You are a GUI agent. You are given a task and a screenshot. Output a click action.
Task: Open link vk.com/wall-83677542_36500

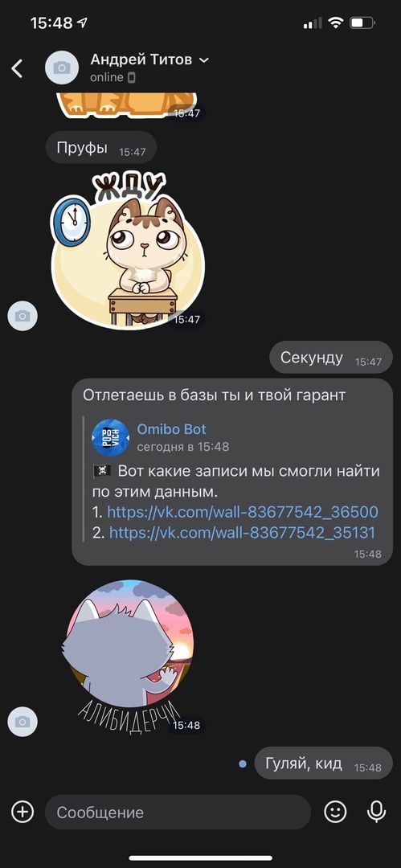[x=243, y=511]
